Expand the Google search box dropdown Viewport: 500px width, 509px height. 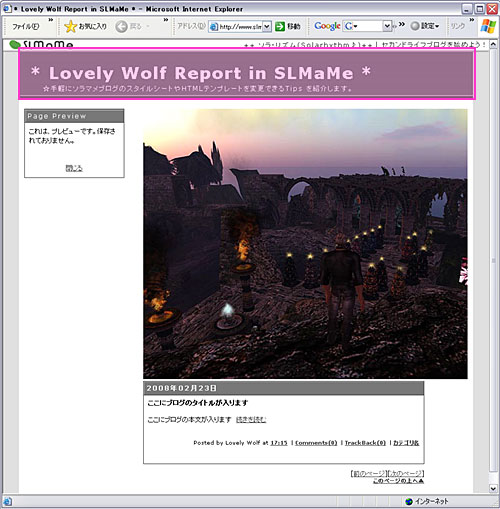pyautogui.click(x=387, y=26)
